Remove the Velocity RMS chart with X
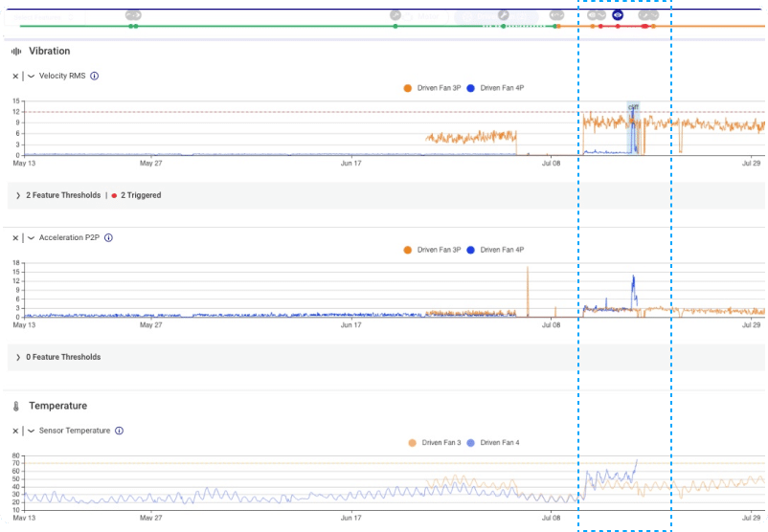The image size is (768, 532). (x=15, y=77)
